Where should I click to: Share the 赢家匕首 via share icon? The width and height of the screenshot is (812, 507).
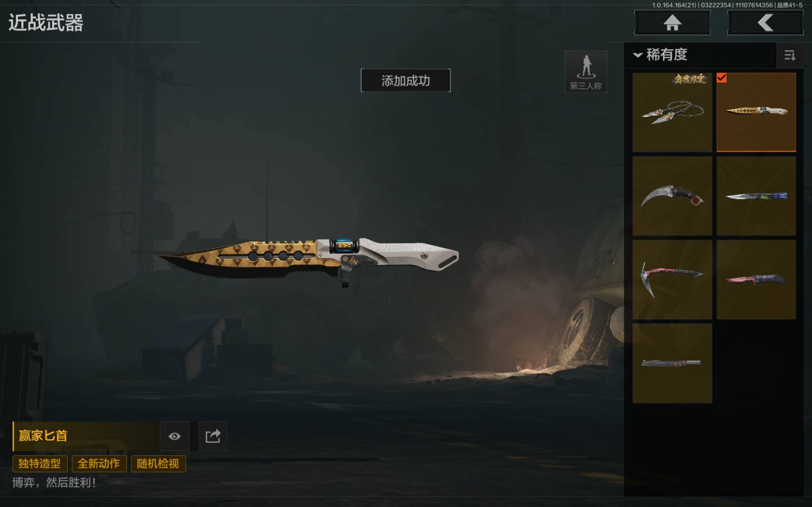213,436
